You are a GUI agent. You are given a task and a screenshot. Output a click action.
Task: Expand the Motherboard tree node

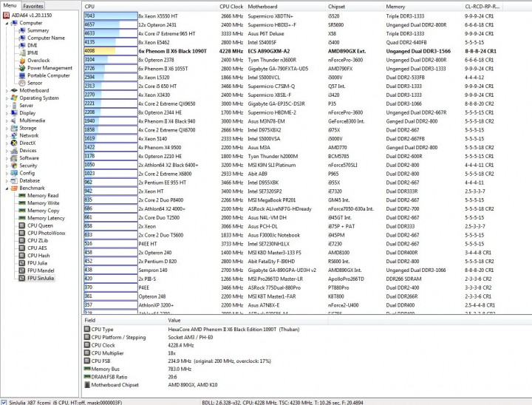pos(7,91)
